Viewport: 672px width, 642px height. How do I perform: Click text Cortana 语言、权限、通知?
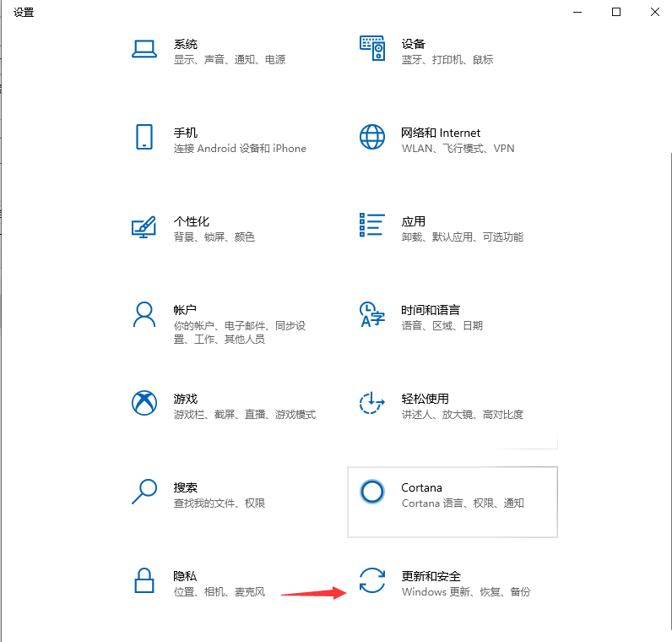tap(463, 503)
